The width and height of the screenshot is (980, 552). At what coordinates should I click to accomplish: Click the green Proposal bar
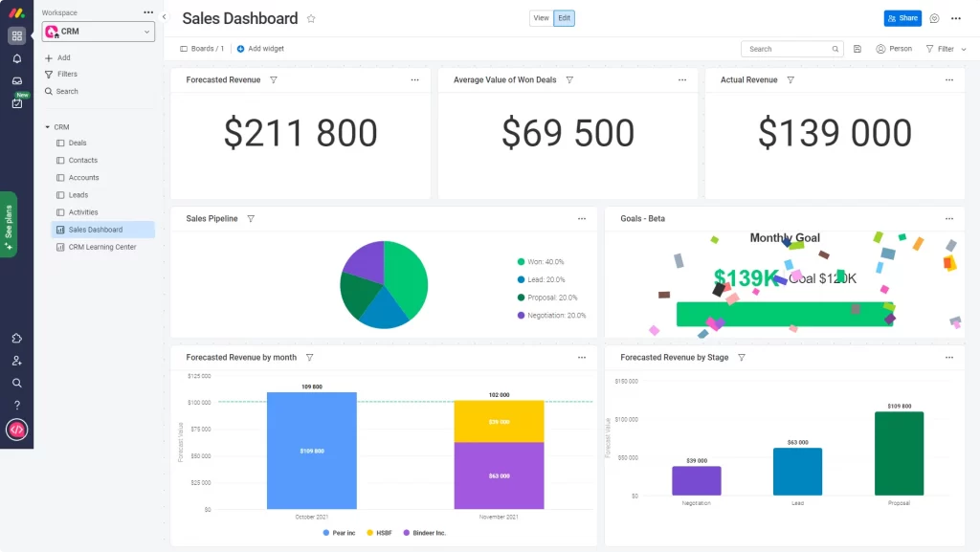click(x=899, y=453)
